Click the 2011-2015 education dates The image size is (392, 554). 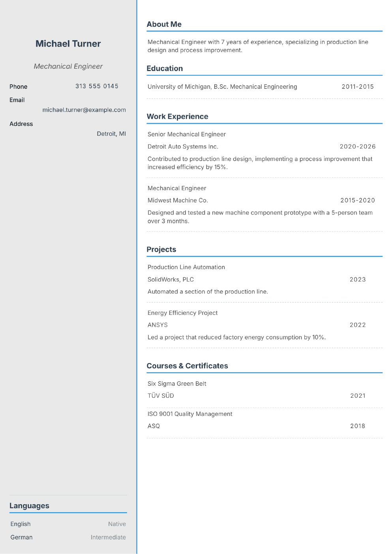358,87
